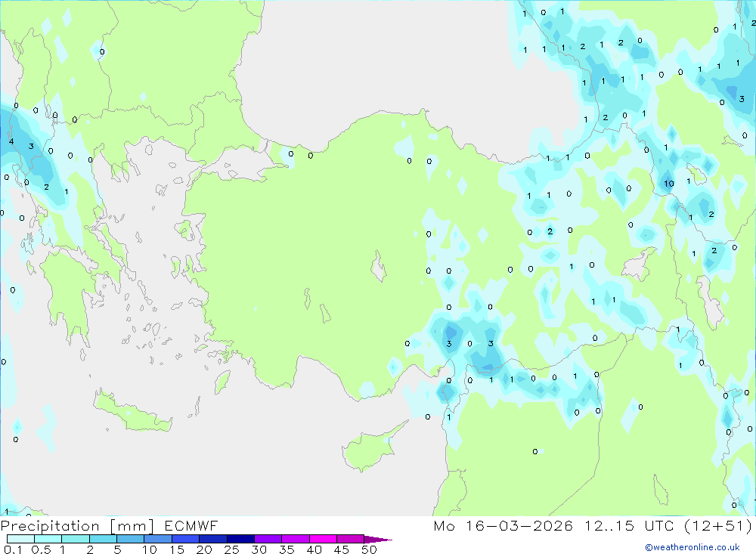This screenshot has width=756, height=554.
Task: Click the 'Precipitation' title word
Action: click(50, 526)
